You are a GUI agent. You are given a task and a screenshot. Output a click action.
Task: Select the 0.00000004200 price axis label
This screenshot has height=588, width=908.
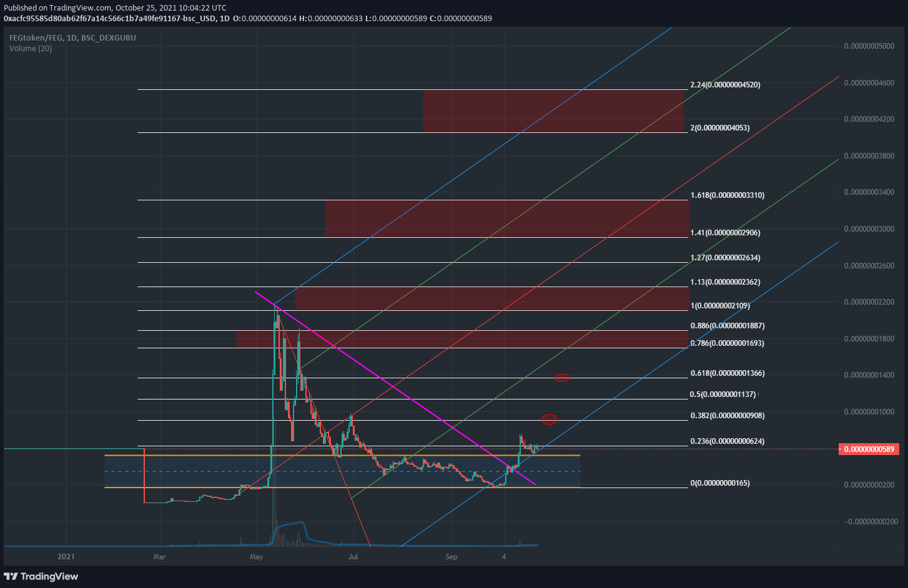click(x=869, y=119)
